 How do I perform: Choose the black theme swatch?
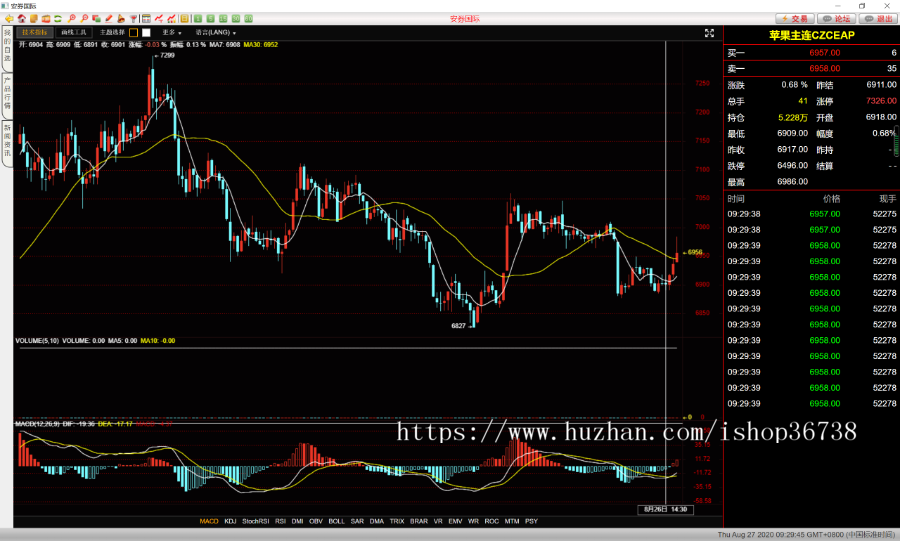point(134,33)
